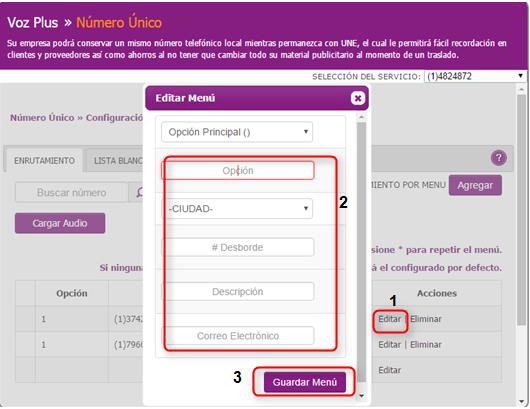530x409 pixels.
Task: Close the Editar Menú dialog
Action: (358, 98)
